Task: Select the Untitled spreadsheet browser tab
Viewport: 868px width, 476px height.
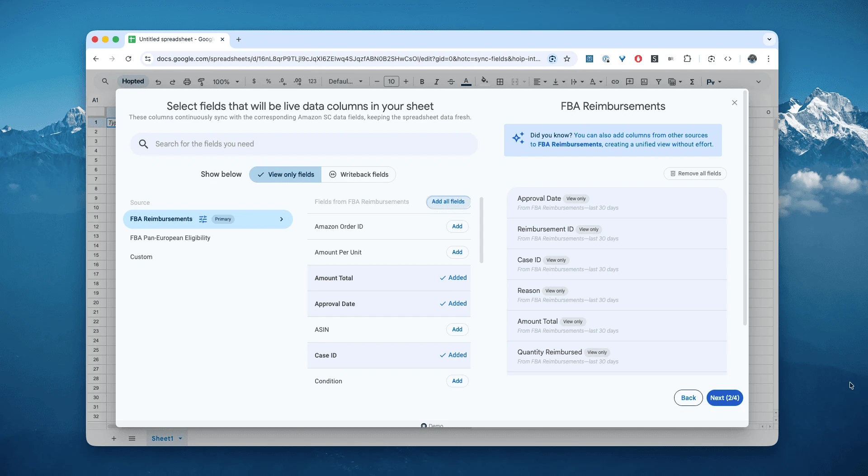Action: point(177,39)
